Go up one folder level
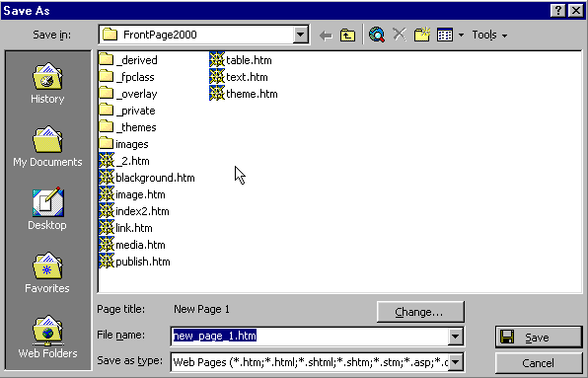Image resolution: width=588 pixels, height=378 pixels. [347, 36]
